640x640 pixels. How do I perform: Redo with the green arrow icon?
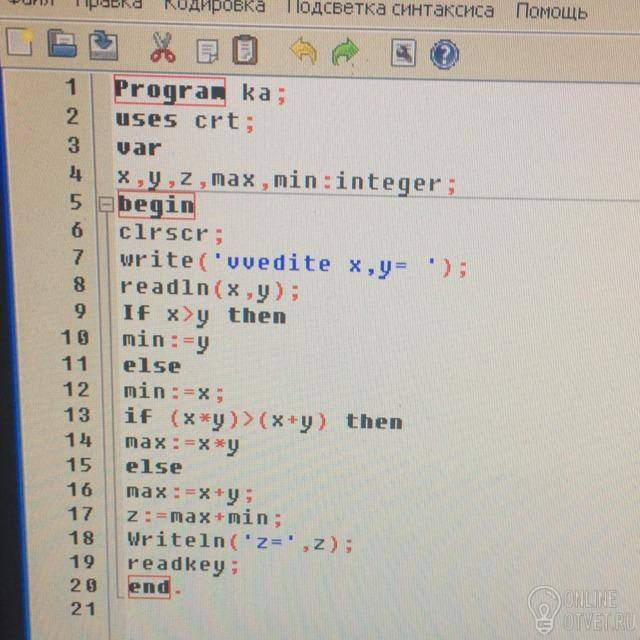tap(345, 51)
